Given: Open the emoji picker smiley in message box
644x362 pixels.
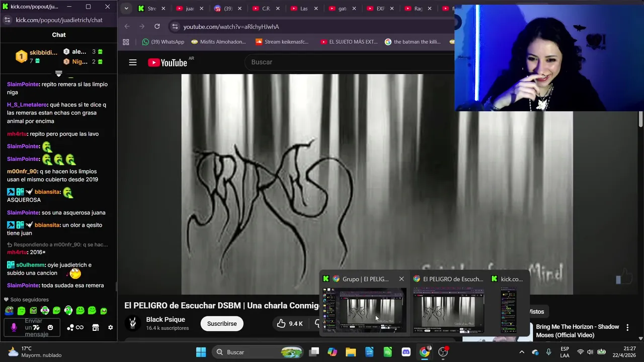Looking at the screenshot, I should click(x=50, y=327).
